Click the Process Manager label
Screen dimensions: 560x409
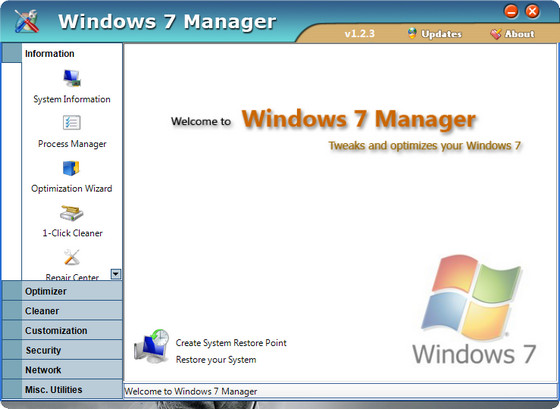[x=72, y=144]
